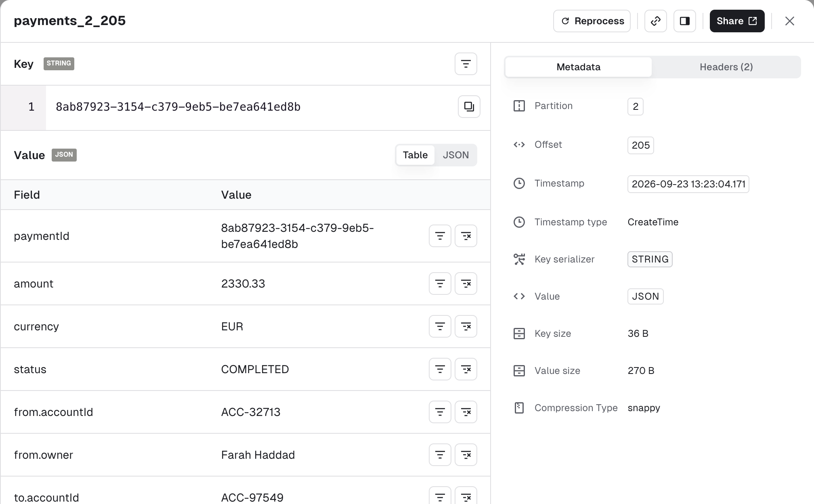This screenshot has height=504, width=814.
Task: Filter by the amount field value
Action: tap(440, 283)
